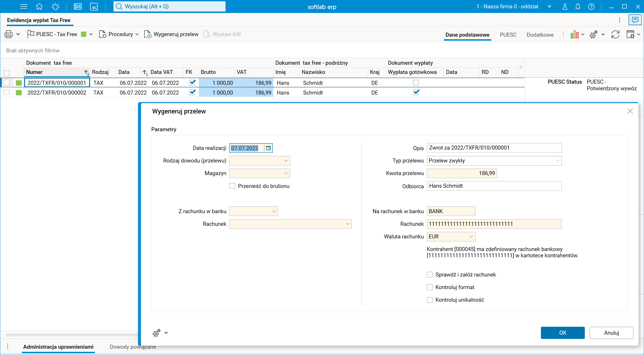This screenshot has height=355, width=644.
Task: Click the notifications bell icon
Action: pos(578,7)
